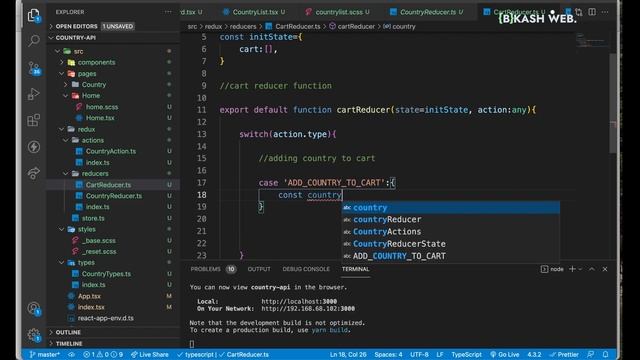The height and width of the screenshot is (360, 640).
Task: Open editor more actions ellipsis
Action: click(605, 12)
